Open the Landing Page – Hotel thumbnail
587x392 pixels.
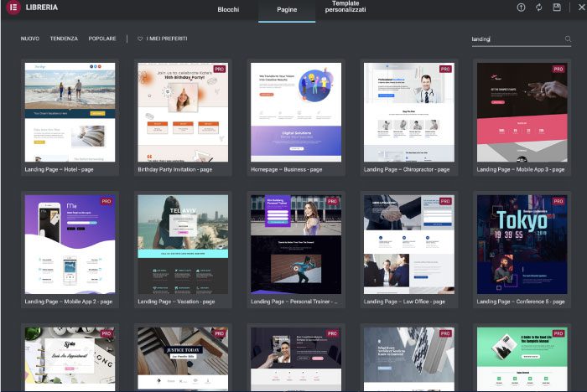point(70,112)
